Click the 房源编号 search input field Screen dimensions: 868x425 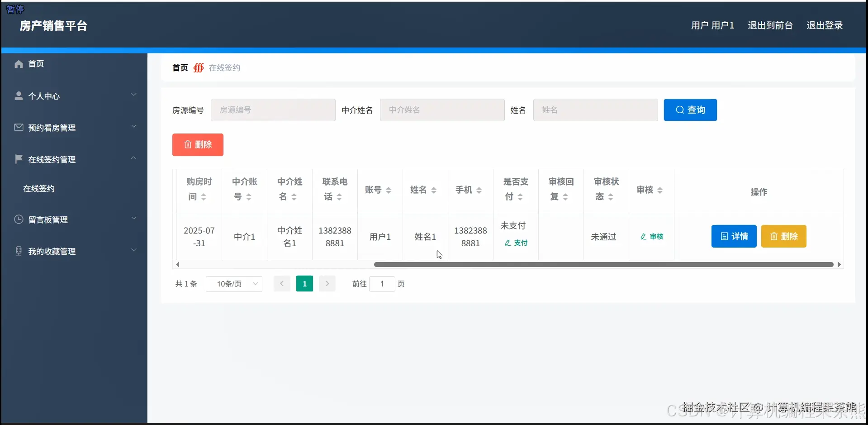273,110
